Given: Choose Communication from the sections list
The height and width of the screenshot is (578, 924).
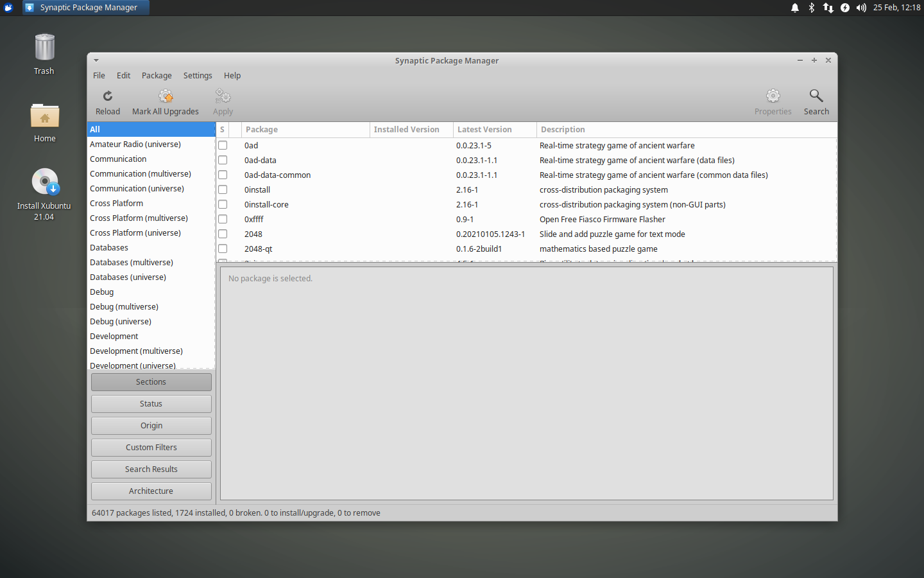Looking at the screenshot, I should [117, 159].
